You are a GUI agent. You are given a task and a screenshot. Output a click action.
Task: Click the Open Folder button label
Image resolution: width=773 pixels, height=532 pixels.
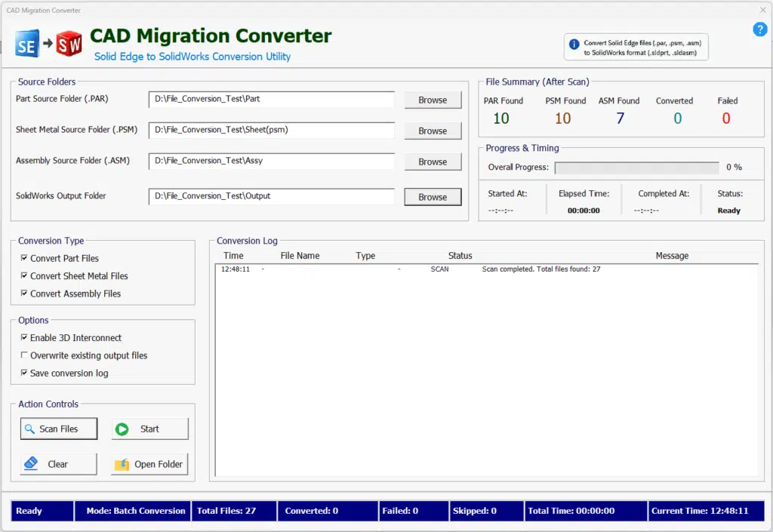click(159, 465)
